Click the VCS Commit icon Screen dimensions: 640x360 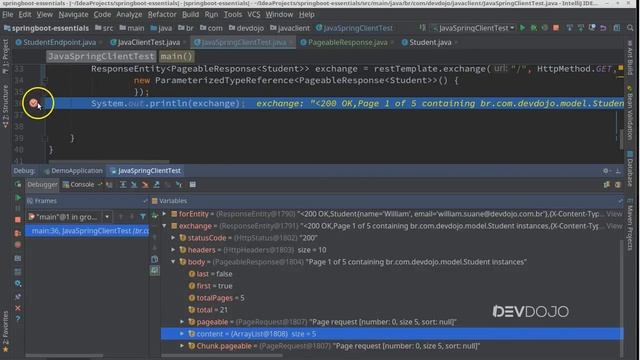(580, 28)
